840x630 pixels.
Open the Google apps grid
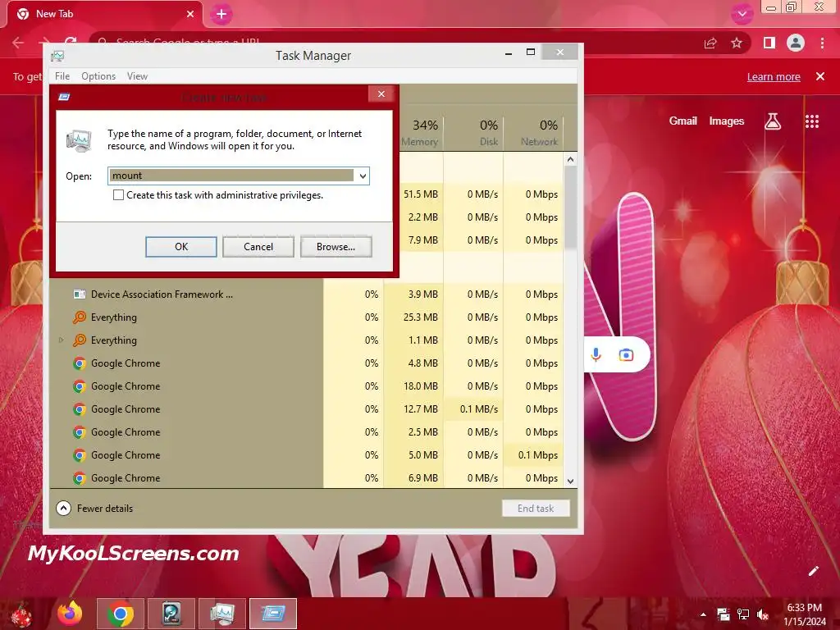812,121
